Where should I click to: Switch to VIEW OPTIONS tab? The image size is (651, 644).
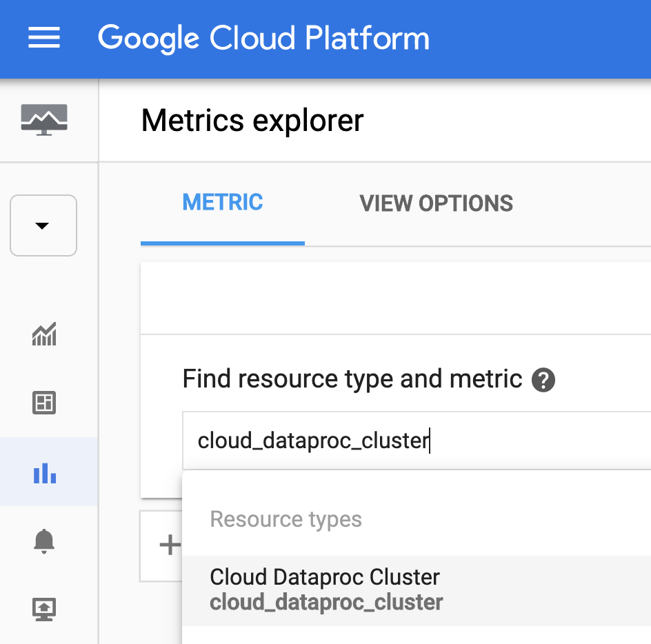pos(437,203)
